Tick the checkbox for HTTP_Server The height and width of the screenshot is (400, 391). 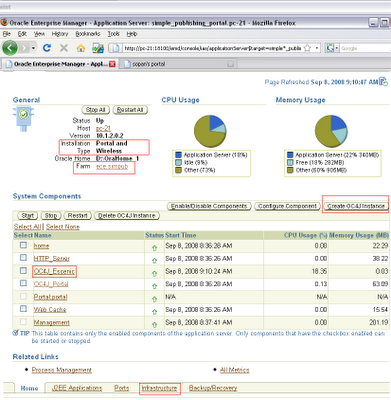coord(23,258)
